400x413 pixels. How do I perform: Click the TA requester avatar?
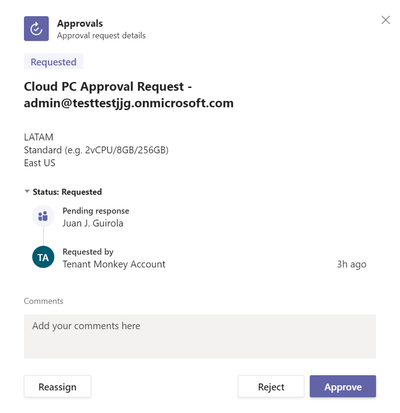point(43,257)
